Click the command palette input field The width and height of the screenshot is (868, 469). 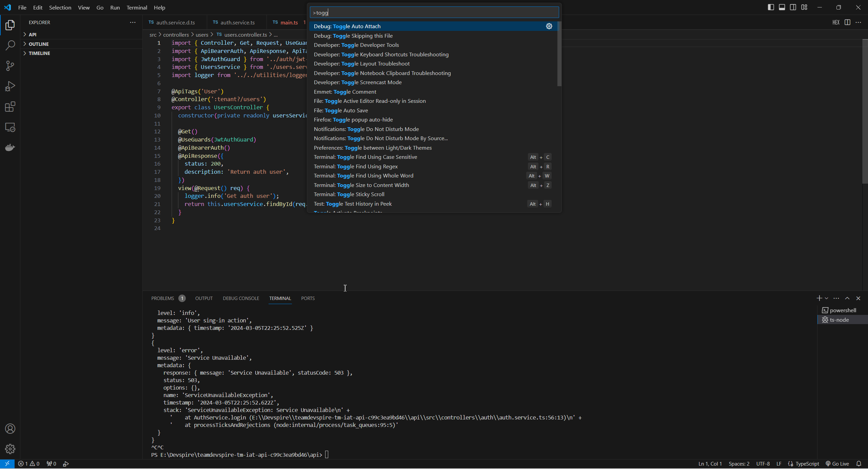pyautogui.click(x=434, y=13)
